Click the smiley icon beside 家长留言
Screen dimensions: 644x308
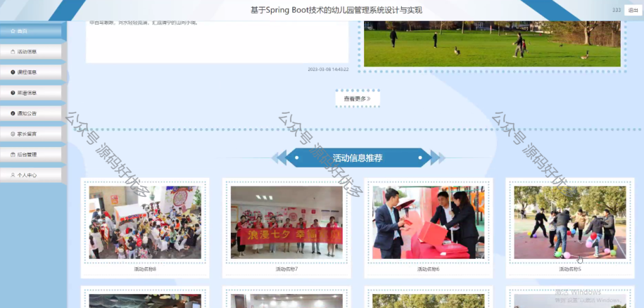point(13,134)
